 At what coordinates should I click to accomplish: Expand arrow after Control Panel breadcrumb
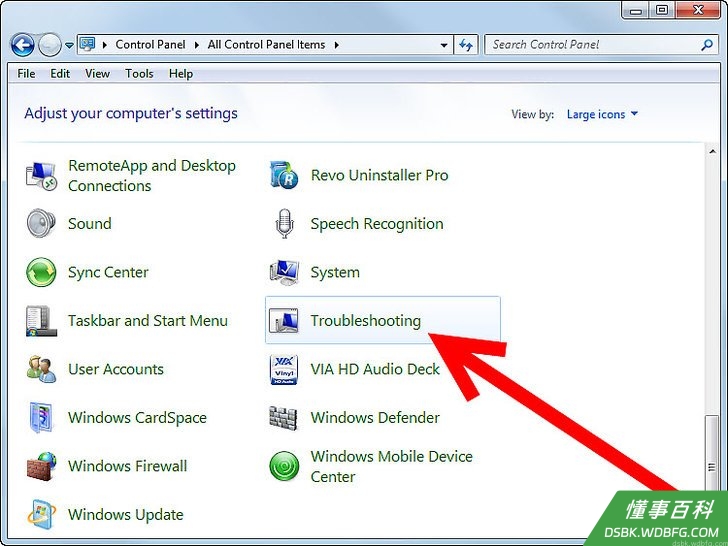point(197,45)
